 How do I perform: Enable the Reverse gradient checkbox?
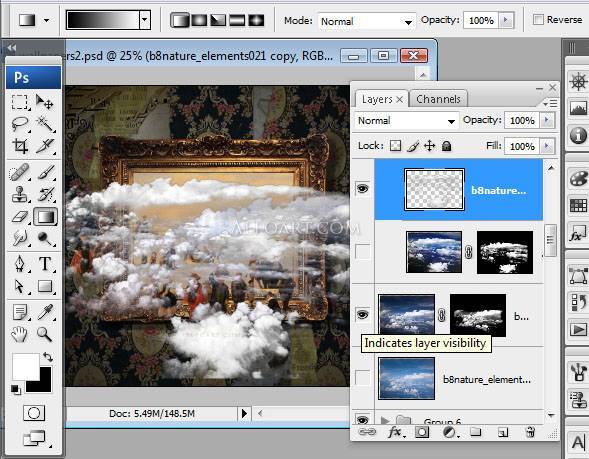coord(538,19)
